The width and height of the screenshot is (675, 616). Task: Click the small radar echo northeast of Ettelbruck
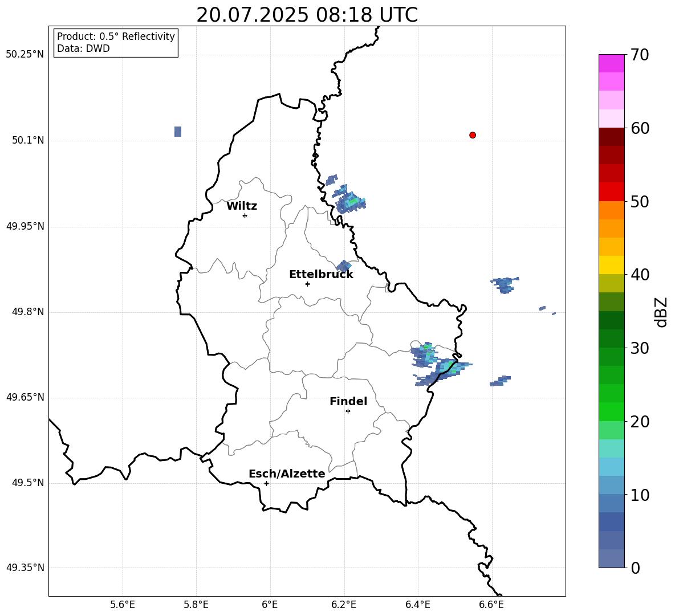pos(344,266)
